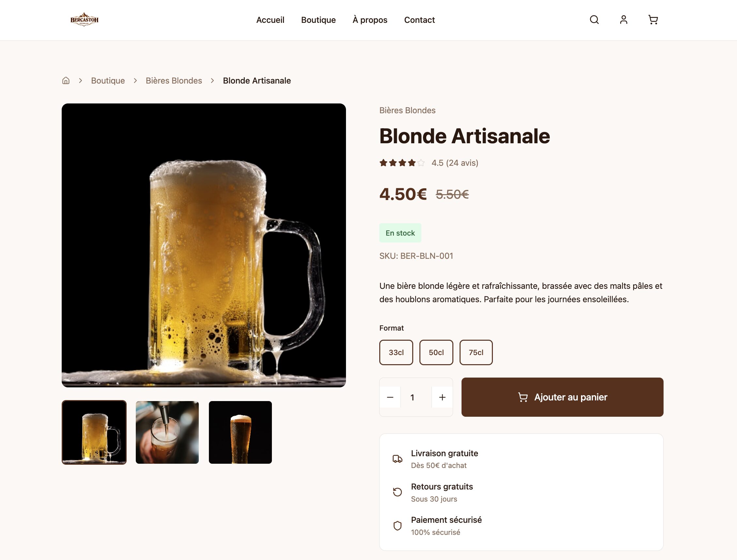This screenshot has width=737, height=560.
Task: Show the beer tap pouring thumbnail
Action: [167, 432]
